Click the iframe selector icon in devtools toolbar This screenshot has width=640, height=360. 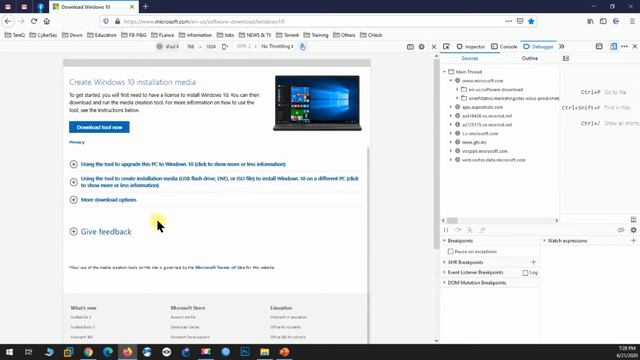599,47
